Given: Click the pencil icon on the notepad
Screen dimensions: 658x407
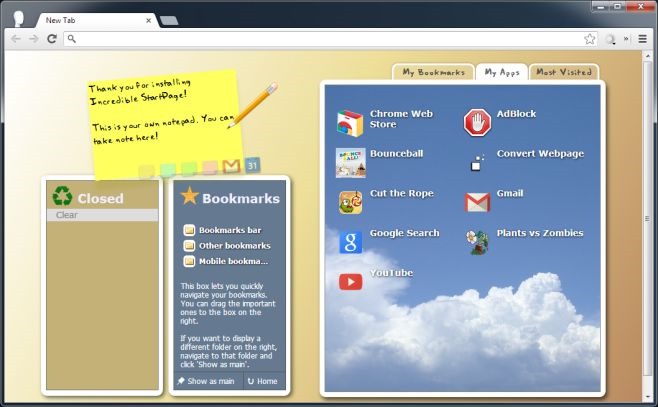Looking at the screenshot, I should click(253, 105).
